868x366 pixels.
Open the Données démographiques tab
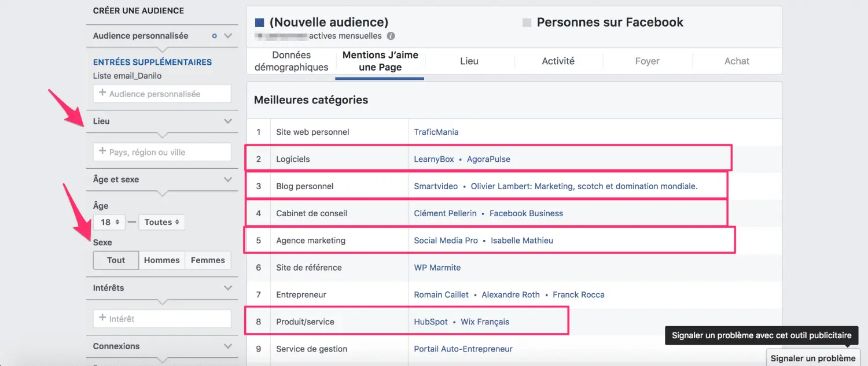292,61
